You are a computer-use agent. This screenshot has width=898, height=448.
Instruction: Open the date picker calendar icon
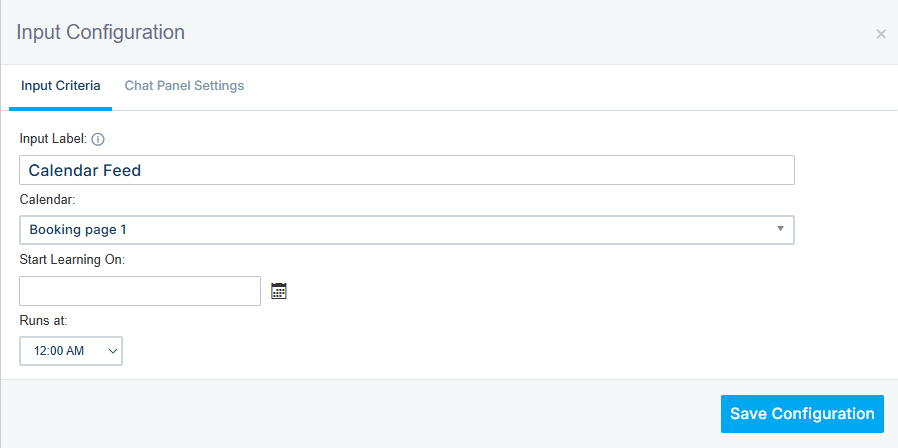point(279,291)
